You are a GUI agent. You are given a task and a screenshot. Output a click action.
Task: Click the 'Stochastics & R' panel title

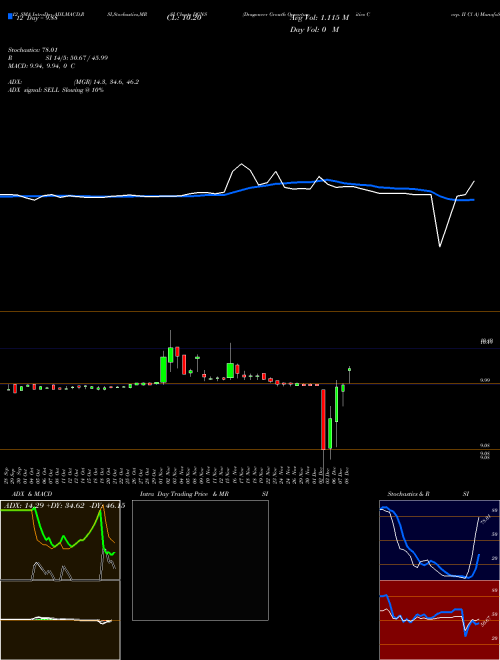click(409, 494)
